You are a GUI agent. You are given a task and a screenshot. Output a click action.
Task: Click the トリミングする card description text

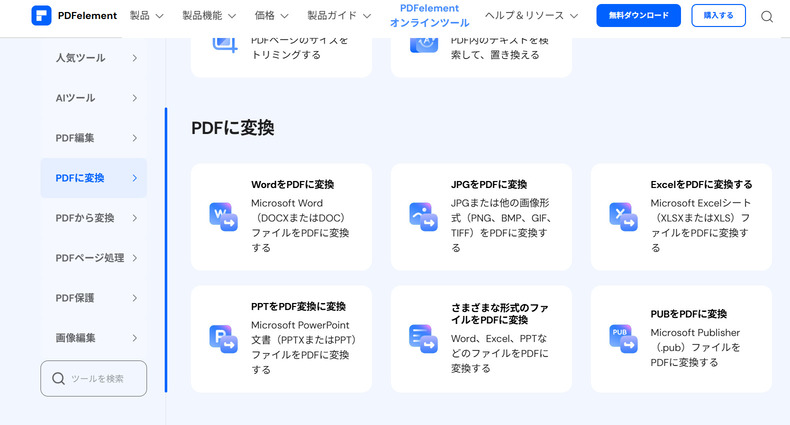click(x=286, y=55)
